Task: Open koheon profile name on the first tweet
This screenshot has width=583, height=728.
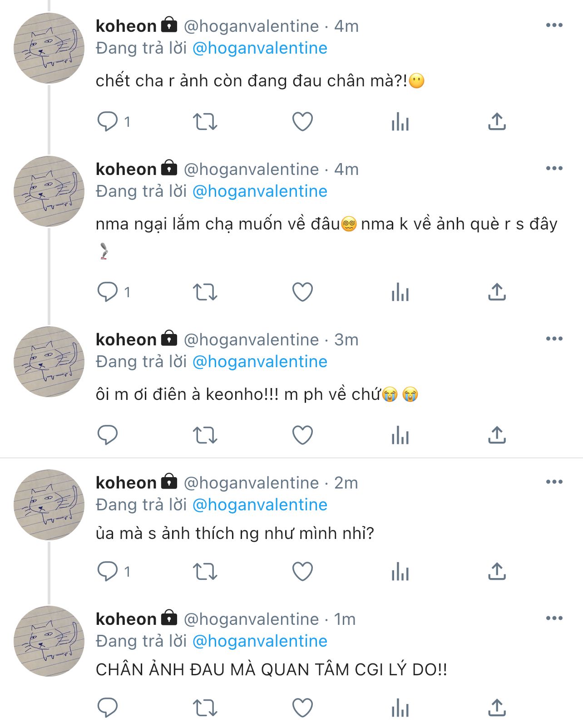Action: pyautogui.click(x=126, y=26)
